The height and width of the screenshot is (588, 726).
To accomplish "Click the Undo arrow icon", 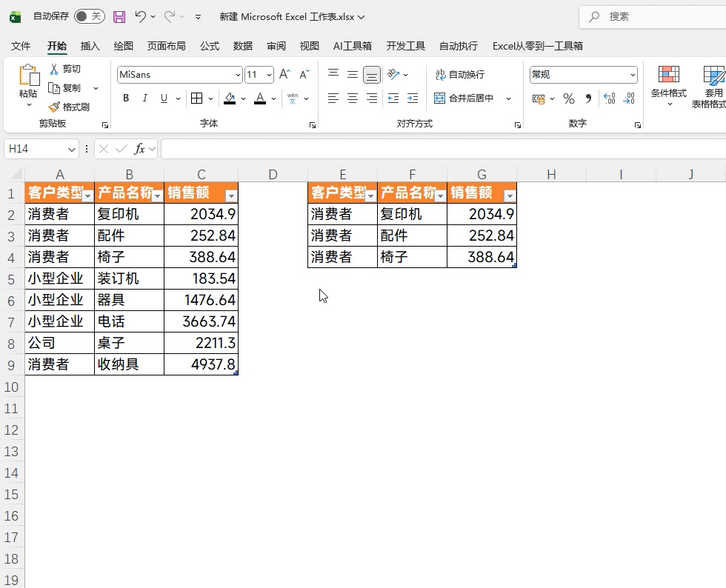I will [x=140, y=17].
